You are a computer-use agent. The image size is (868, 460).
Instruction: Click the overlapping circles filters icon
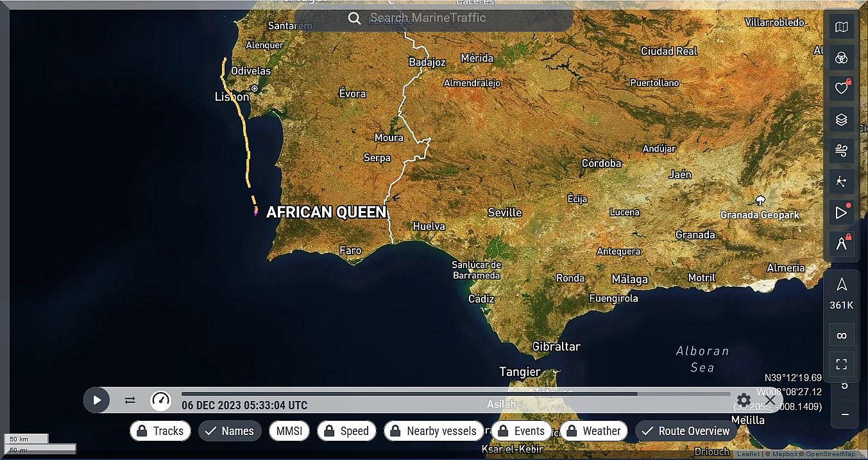click(841, 58)
